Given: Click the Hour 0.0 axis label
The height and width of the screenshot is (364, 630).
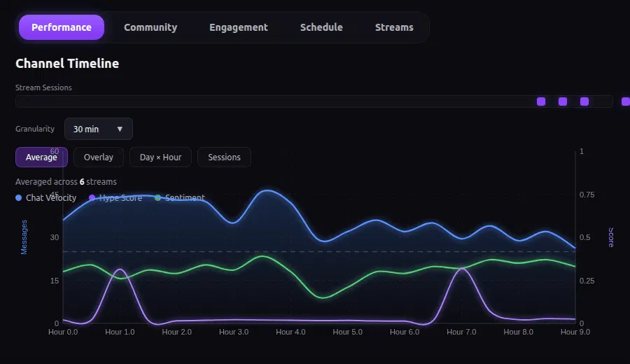Looking at the screenshot, I should pos(63,332).
